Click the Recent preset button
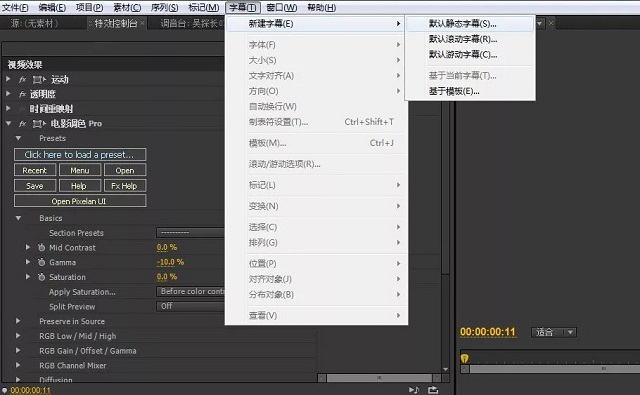The image size is (640, 395). (35, 170)
